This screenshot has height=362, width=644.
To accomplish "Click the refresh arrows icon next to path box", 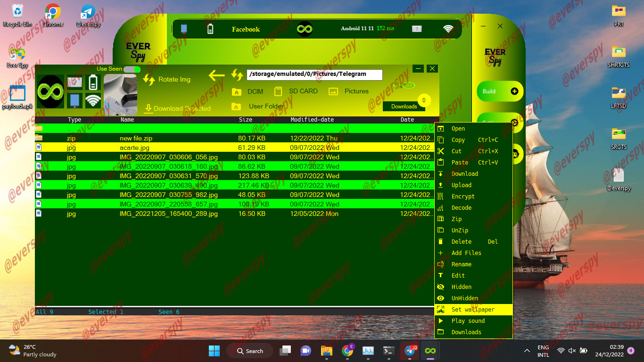I will coord(237,75).
